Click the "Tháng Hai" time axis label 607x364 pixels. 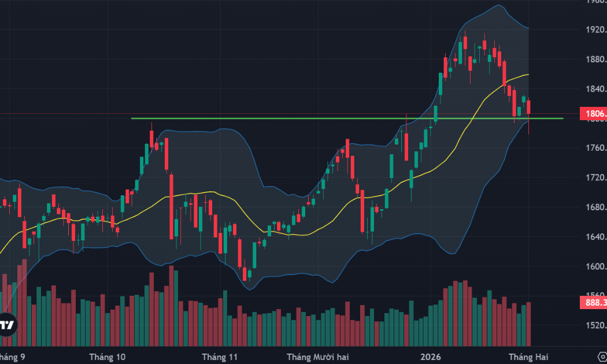pyautogui.click(x=528, y=356)
